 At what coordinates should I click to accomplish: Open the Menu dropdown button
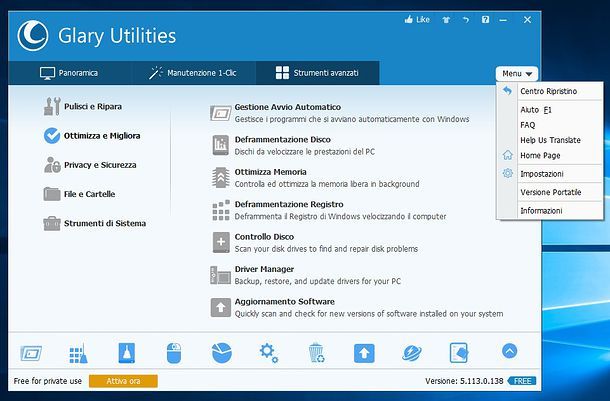(517, 74)
